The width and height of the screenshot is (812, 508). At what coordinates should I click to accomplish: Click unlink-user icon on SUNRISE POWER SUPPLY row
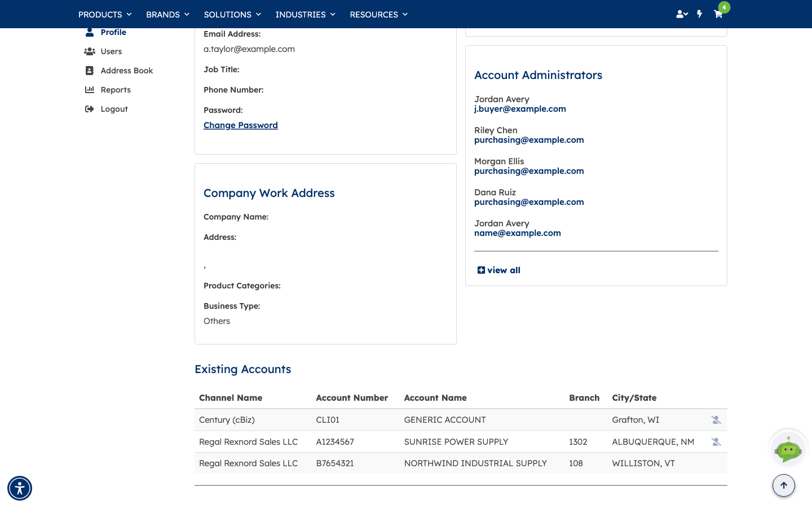click(716, 442)
